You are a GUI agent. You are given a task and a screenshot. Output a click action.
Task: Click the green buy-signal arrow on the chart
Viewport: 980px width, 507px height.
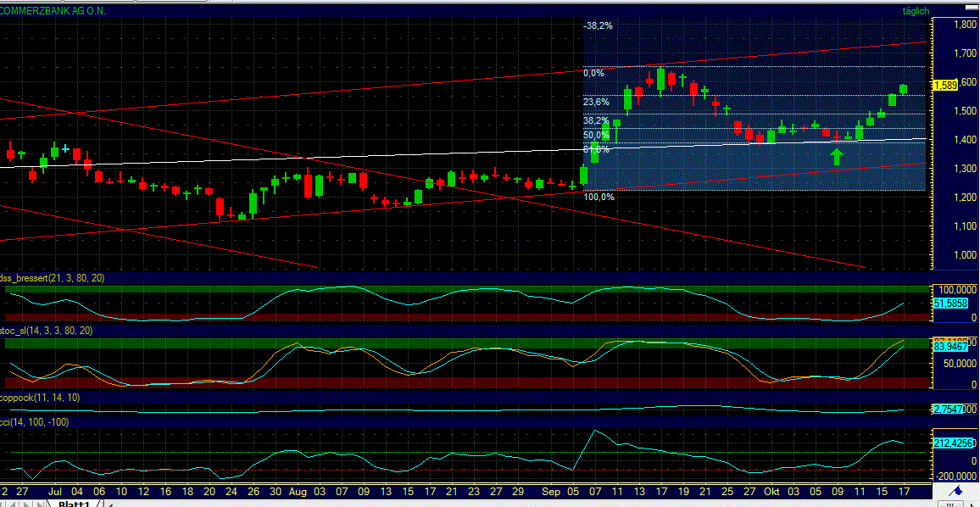coord(835,156)
